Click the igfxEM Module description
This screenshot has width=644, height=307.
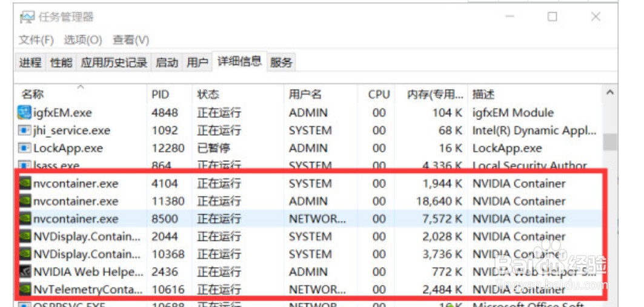(513, 113)
